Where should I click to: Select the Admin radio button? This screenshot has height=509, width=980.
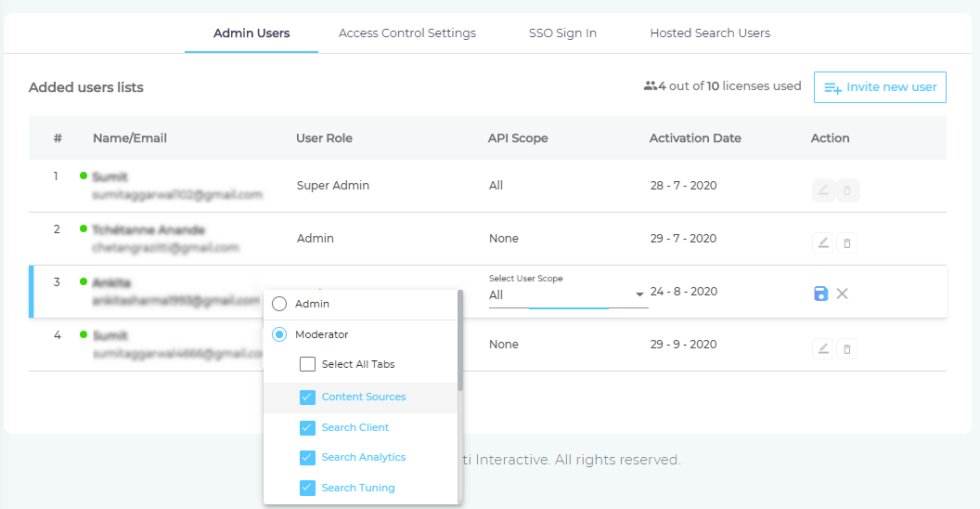279,304
